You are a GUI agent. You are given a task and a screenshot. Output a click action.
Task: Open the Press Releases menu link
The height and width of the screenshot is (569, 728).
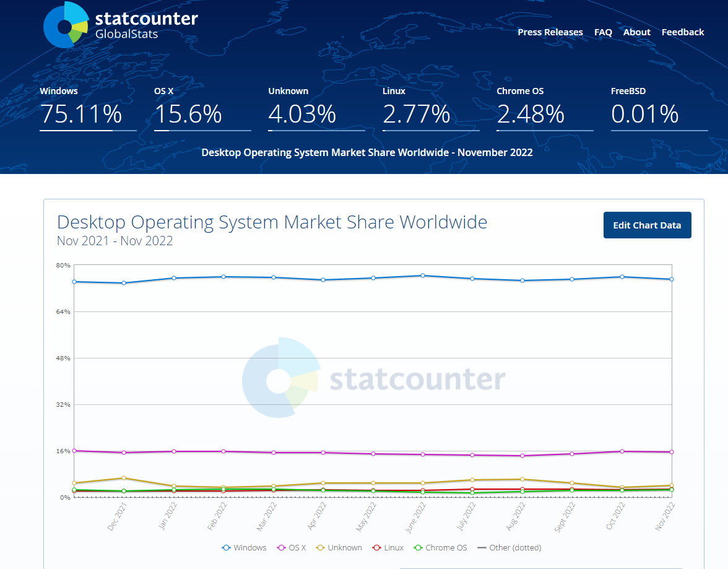pos(550,32)
